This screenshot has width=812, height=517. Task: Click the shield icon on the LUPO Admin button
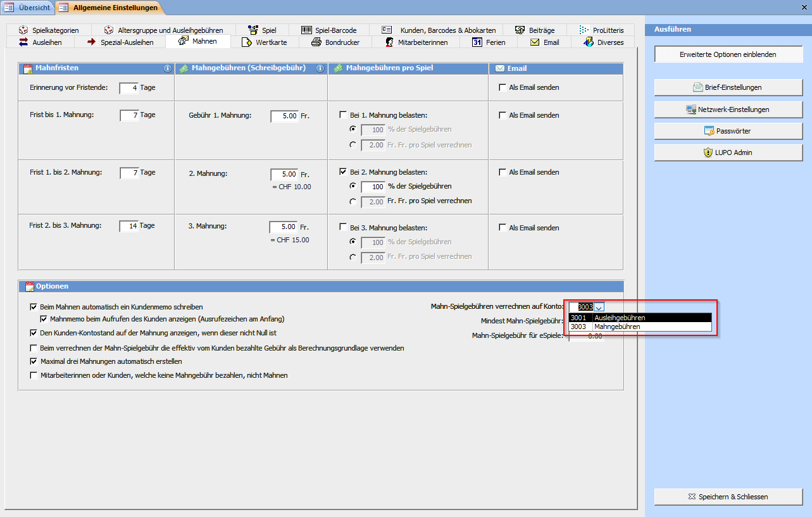709,153
